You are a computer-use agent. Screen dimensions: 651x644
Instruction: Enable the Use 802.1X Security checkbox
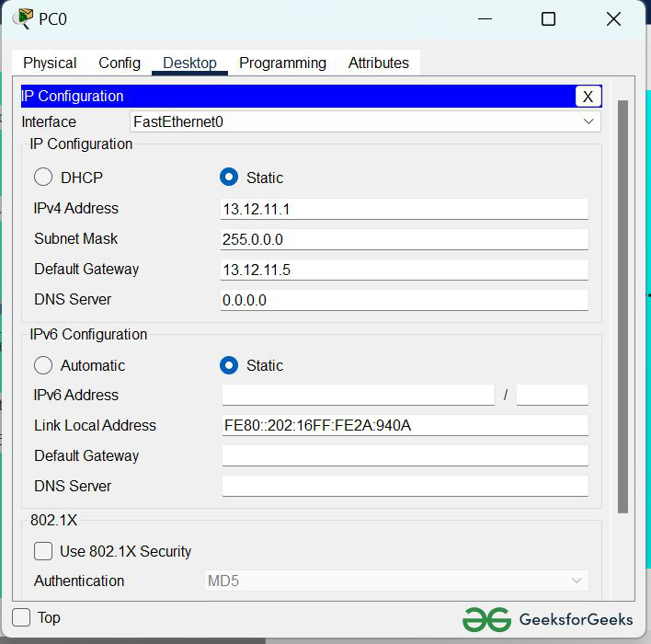(x=43, y=551)
